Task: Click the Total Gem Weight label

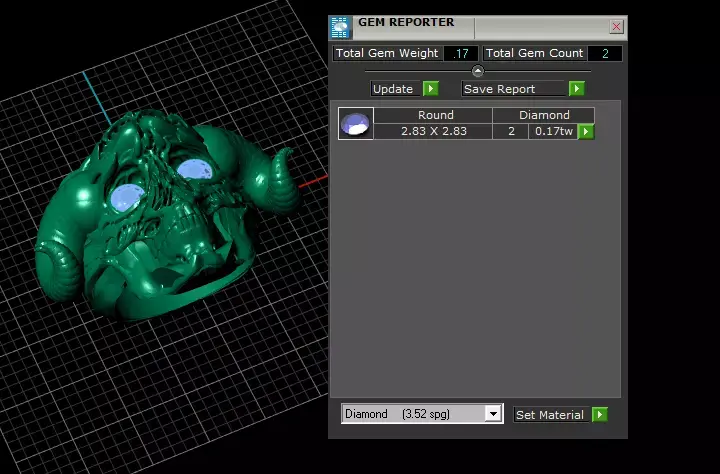Action: (x=388, y=53)
